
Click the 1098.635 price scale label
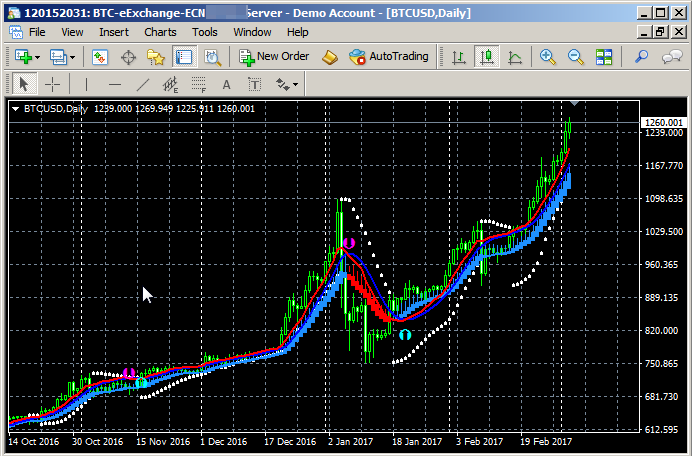coord(664,199)
